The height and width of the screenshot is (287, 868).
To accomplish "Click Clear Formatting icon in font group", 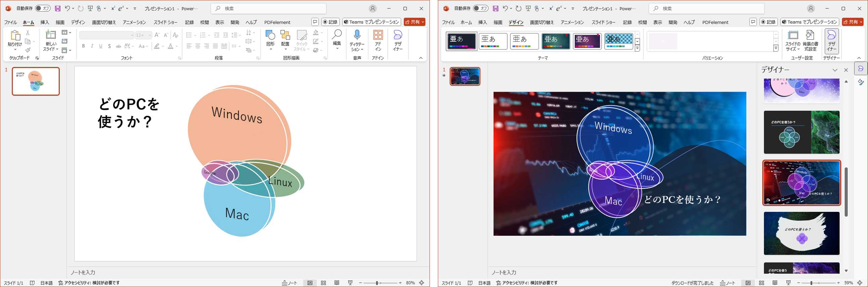I will (175, 35).
